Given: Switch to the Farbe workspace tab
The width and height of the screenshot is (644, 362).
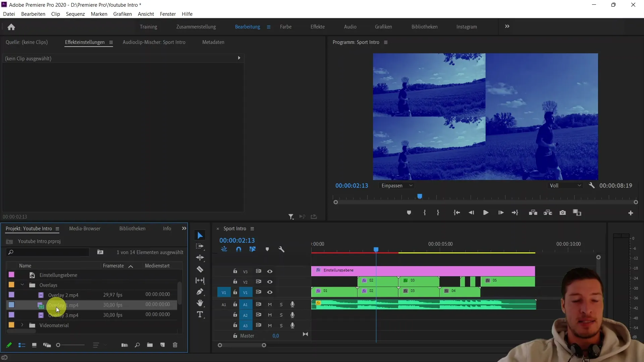Looking at the screenshot, I should (285, 26).
